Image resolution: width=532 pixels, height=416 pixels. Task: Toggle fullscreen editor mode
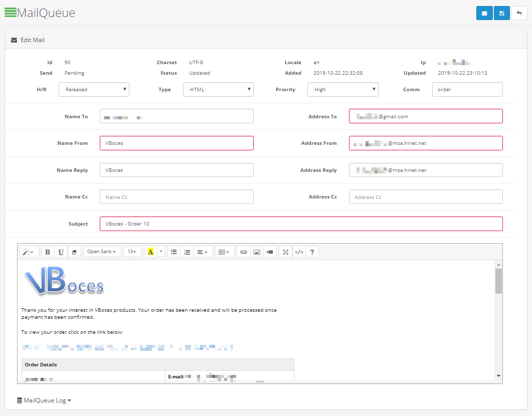[286, 252]
